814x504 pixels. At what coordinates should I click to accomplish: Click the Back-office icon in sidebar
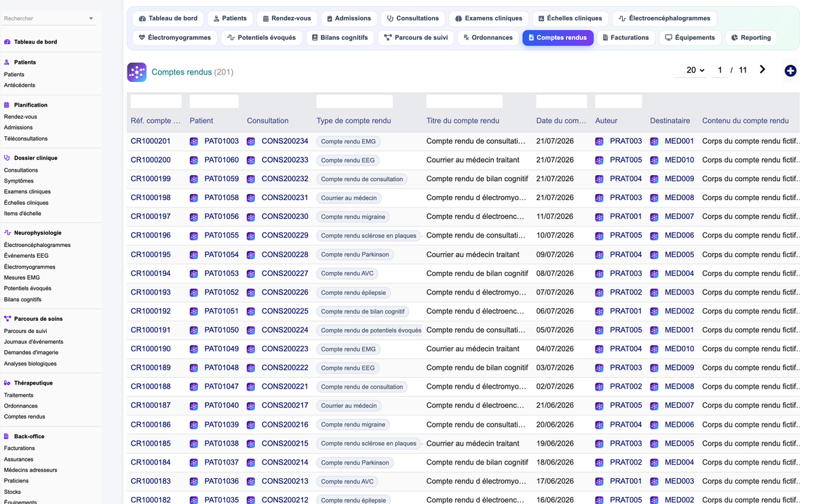(7, 437)
